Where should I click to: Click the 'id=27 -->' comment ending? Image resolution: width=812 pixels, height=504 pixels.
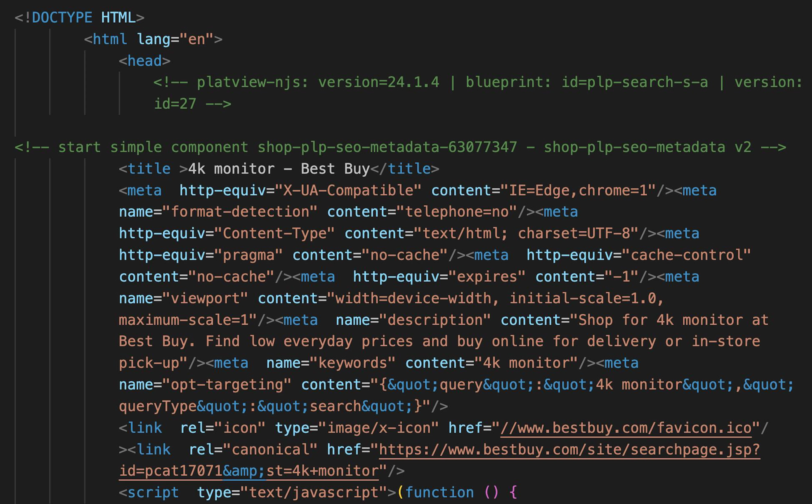point(192,104)
